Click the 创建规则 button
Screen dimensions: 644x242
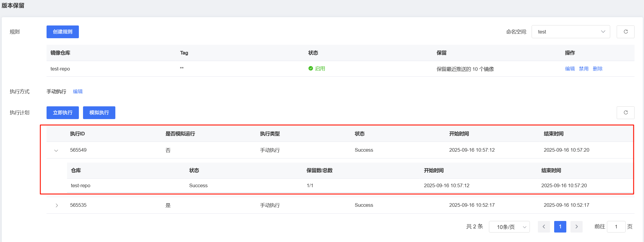[63, 32]
